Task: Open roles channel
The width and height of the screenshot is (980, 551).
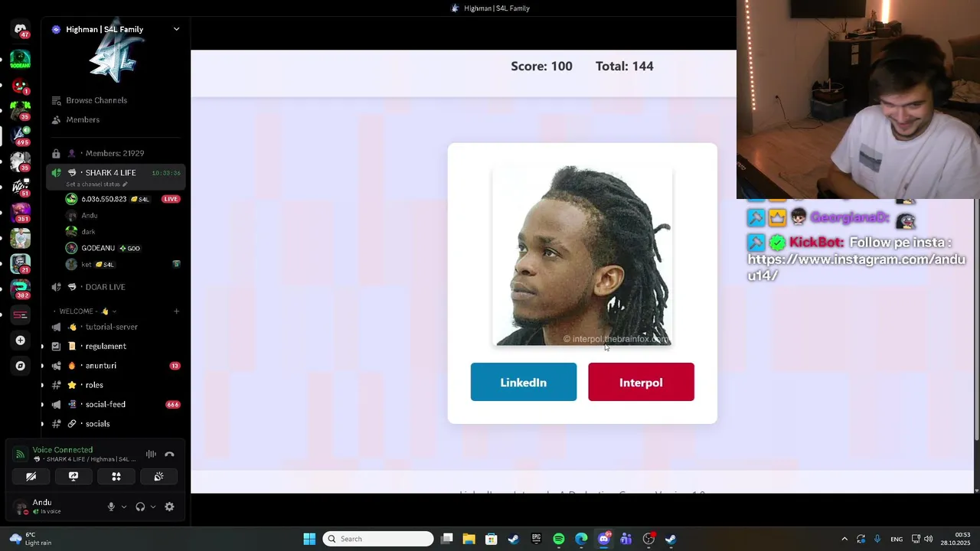Action: pos(116,385)
